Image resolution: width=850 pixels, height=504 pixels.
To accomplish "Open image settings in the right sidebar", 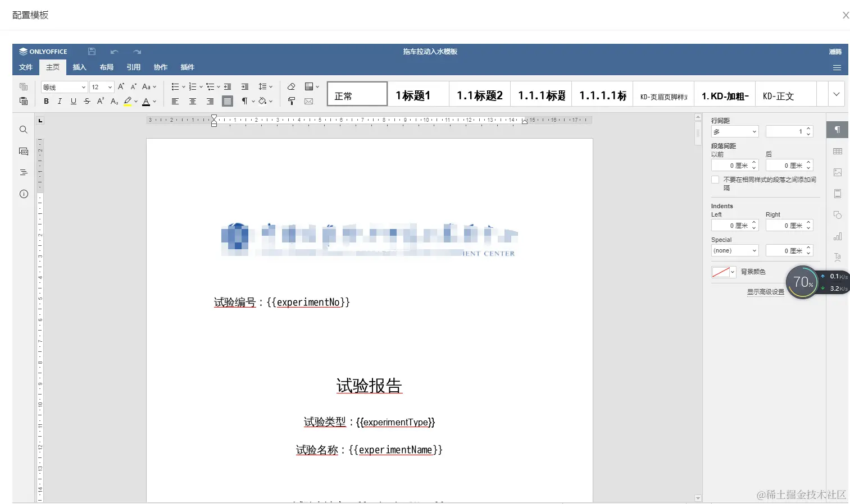I will tap(838, 172).
